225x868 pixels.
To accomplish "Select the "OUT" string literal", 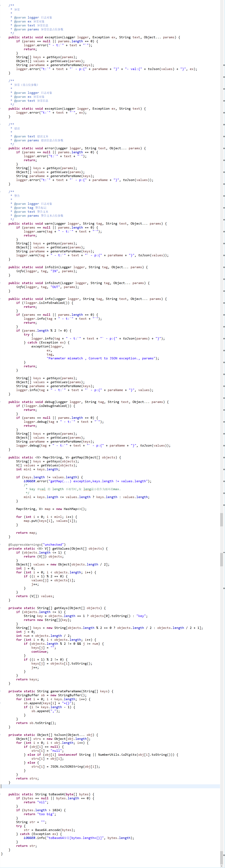I will point(55,287).
